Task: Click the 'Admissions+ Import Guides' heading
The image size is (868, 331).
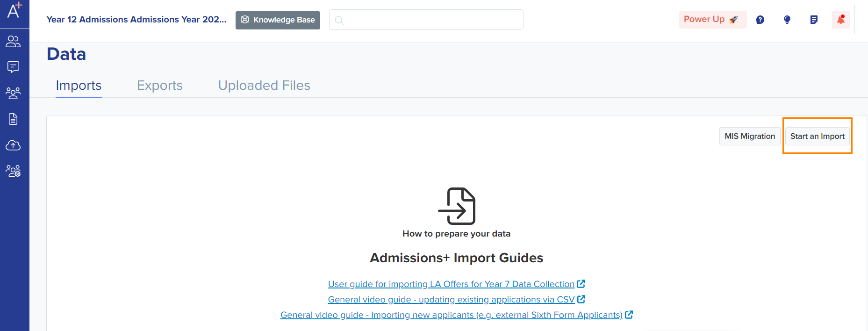Action: [456, 258]
